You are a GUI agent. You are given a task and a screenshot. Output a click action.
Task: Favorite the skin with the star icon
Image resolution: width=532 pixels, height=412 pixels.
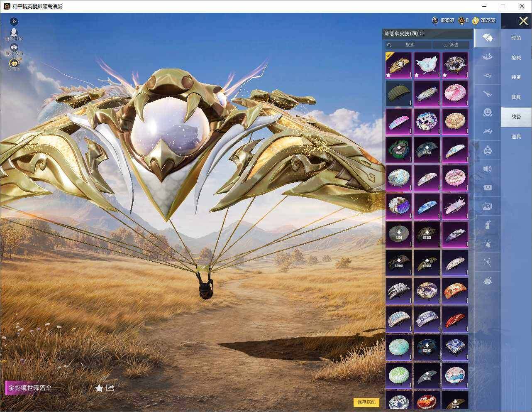[99, 388]
